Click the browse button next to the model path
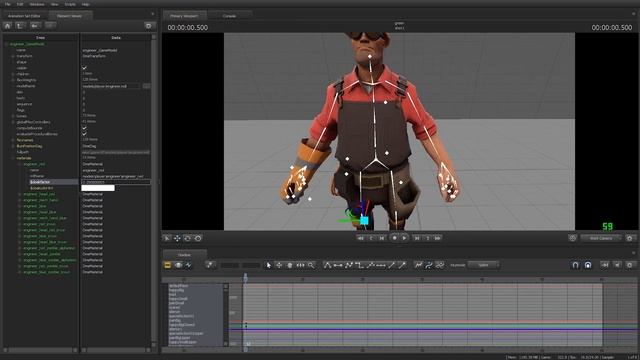This screenshot has height=360, width=640. tap(146, 86)
